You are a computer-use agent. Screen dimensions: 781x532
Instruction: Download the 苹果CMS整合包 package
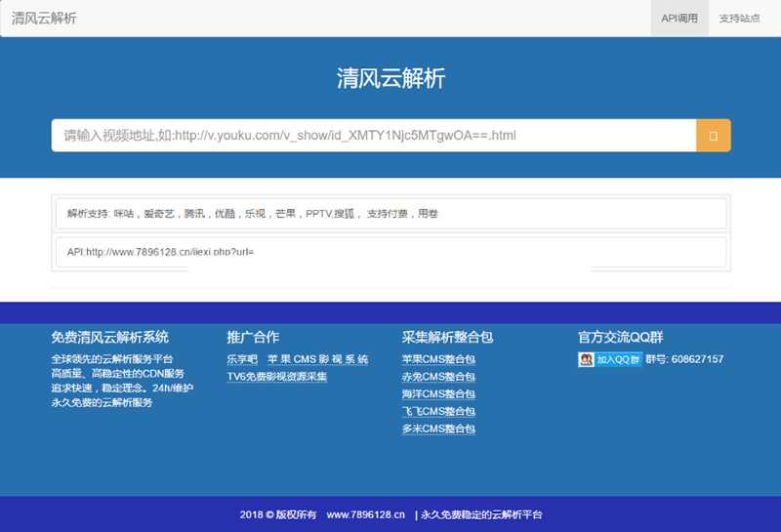click(x=438, y=359)
